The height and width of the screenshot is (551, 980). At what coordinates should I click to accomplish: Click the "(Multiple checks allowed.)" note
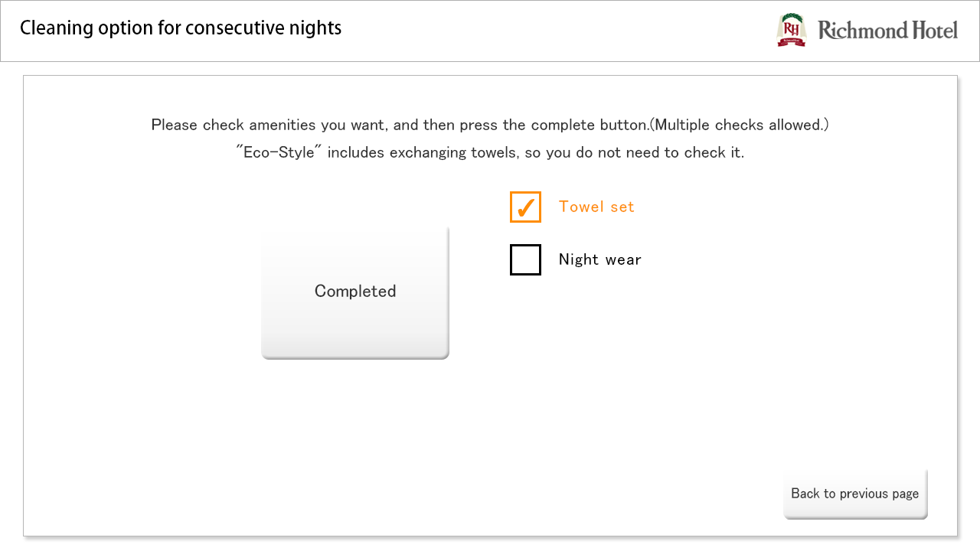click(739, 125)
